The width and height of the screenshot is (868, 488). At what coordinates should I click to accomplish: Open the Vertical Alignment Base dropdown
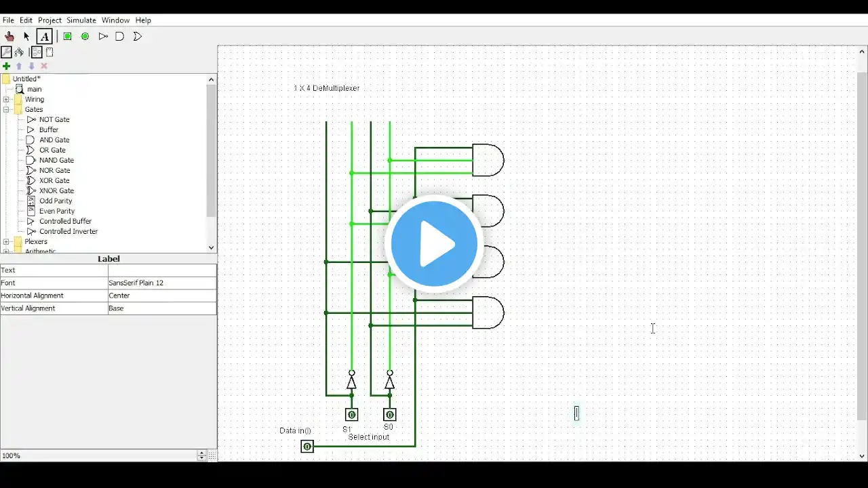[162, 308]
